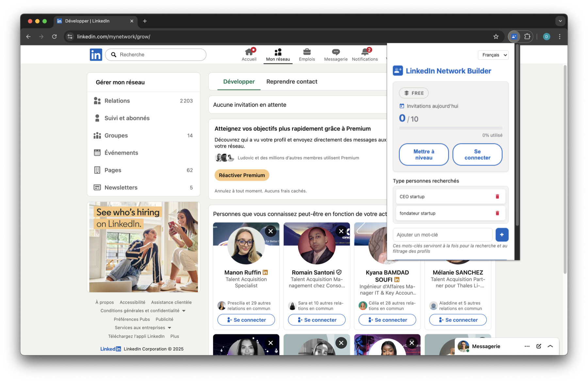Image resolution: width=588 pixels, height=382 pixels.
Task: Open the Mon réseau nav item
Action: 278,55
